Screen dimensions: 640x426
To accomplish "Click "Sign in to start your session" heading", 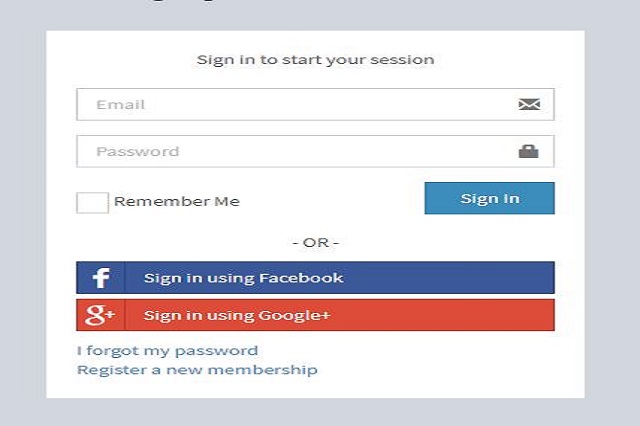I will coord(315,60).
